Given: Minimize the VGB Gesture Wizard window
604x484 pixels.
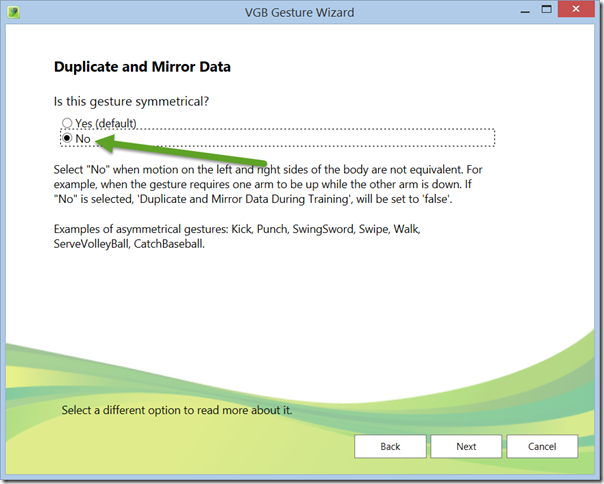Looking at the screenshot, I should coord(525,11).
